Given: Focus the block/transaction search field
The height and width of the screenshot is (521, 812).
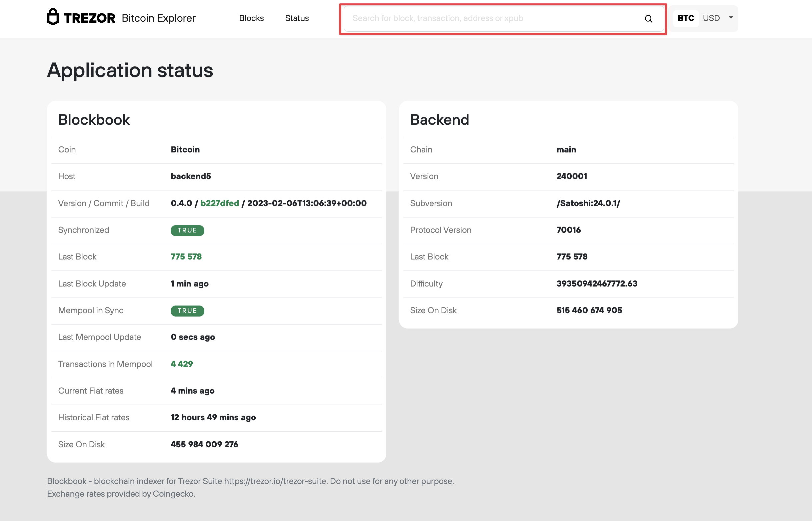Looking at the screenshot, I should (504, 19).
